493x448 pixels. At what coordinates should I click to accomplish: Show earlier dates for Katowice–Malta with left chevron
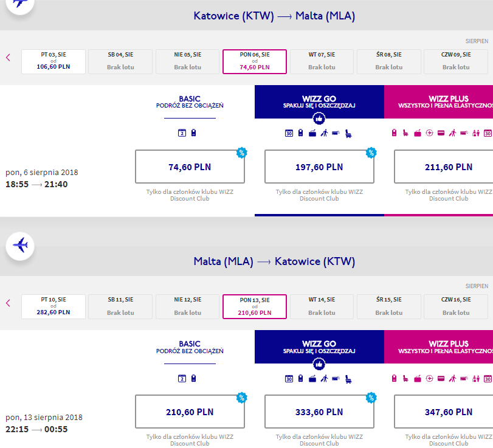tap(8, 58)
